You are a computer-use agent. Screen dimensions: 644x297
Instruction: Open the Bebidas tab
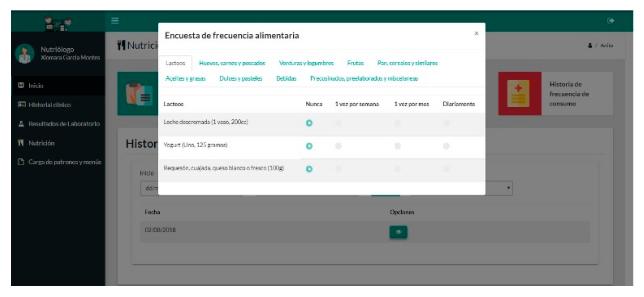coord(286,79)
